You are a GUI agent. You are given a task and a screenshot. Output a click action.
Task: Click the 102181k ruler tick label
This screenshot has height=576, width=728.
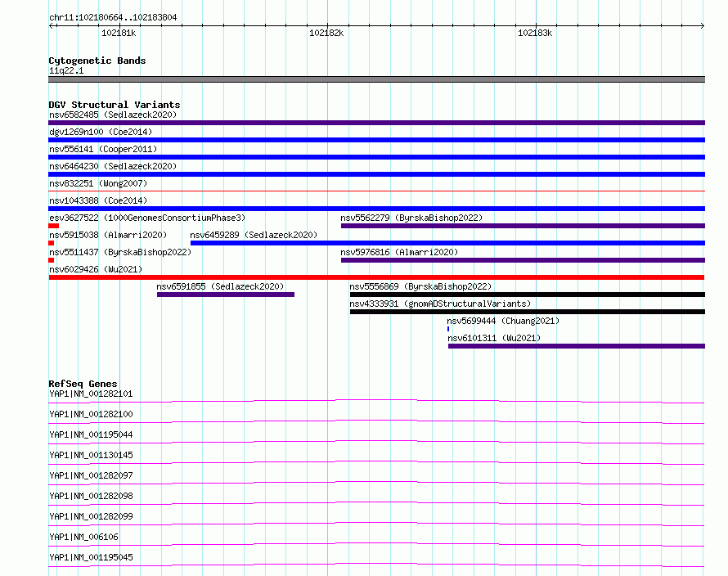point(119,33)
